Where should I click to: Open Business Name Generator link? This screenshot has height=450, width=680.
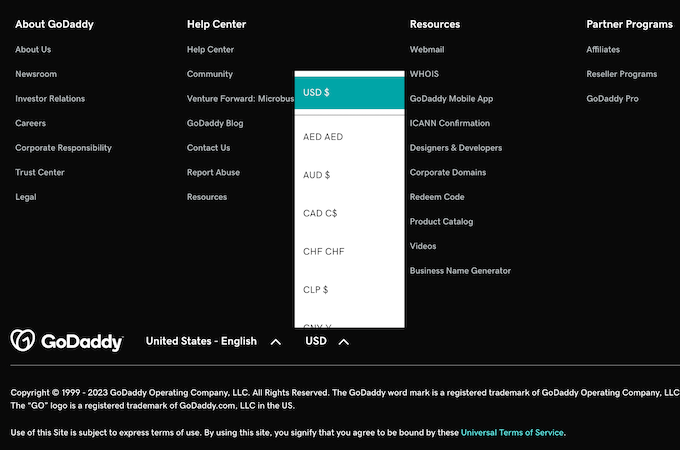click(x=460, y=271)
